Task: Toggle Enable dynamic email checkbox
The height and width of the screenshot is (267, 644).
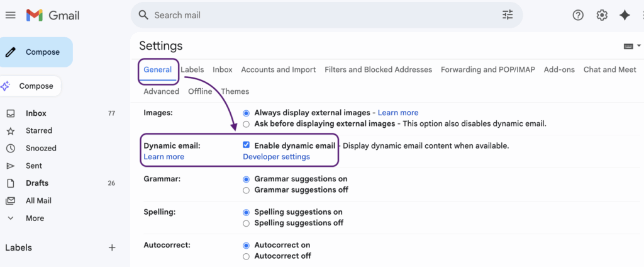Action: (247, 145)
